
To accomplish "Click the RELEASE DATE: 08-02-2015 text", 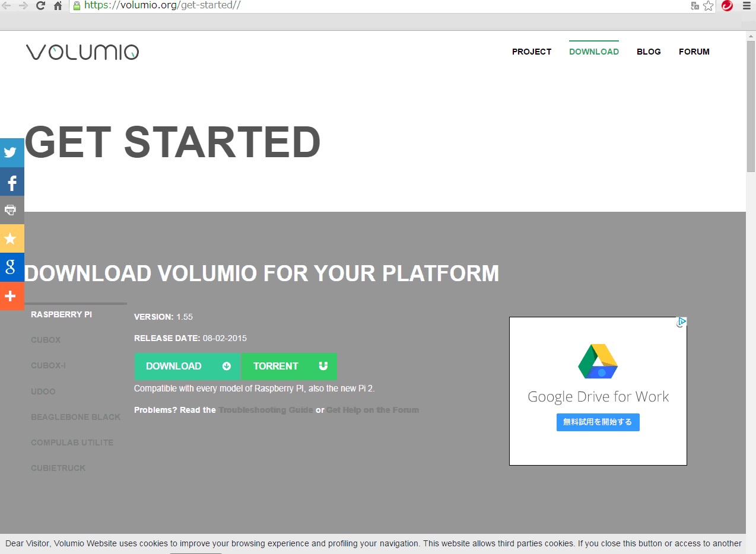I will click(190, 338).
